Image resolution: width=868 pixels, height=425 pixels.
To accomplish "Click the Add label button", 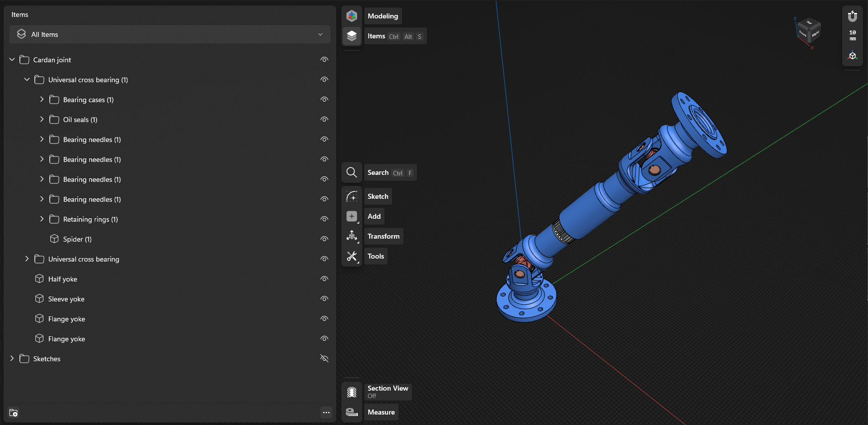I will coord(374,216).
